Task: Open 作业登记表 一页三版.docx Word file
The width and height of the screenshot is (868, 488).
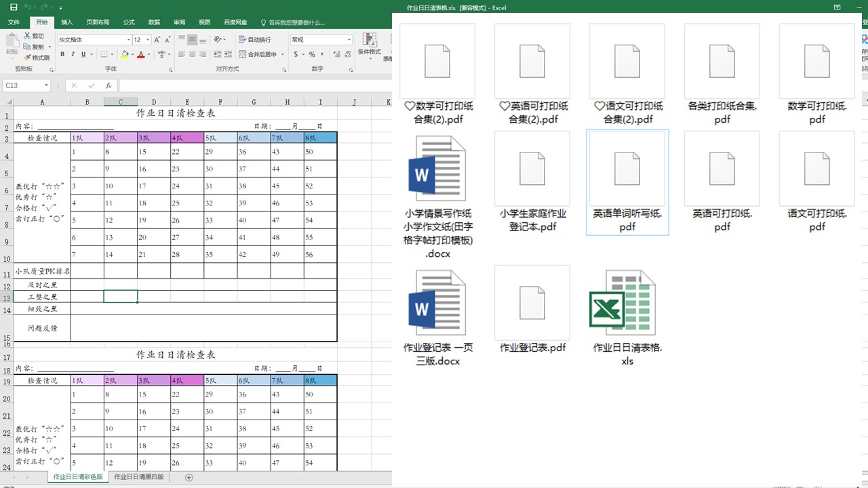Action: [437, 302]
